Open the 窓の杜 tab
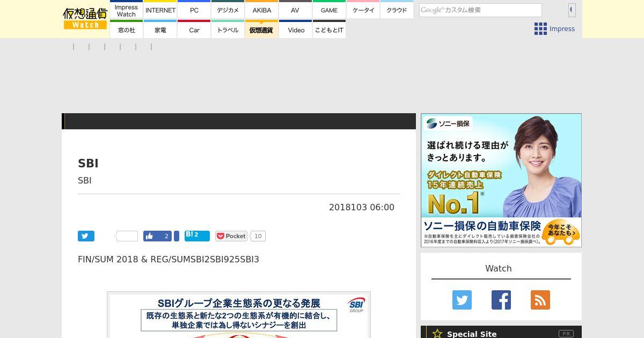Image resolution: width=644 pixels, height=338 pixels. click(x=126, y=30)
